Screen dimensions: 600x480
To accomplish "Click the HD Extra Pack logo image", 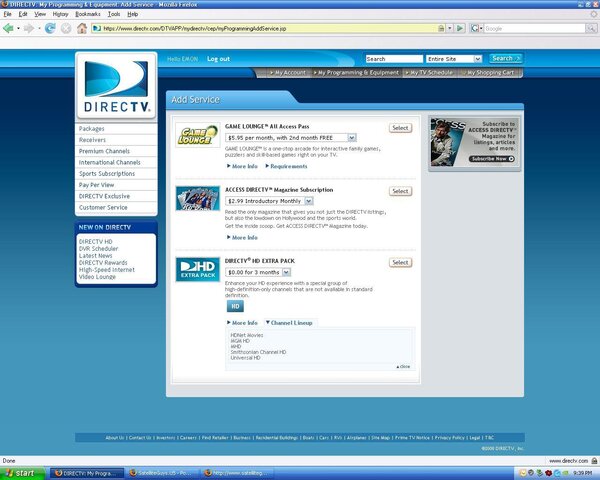I will [x=198, y=269].
